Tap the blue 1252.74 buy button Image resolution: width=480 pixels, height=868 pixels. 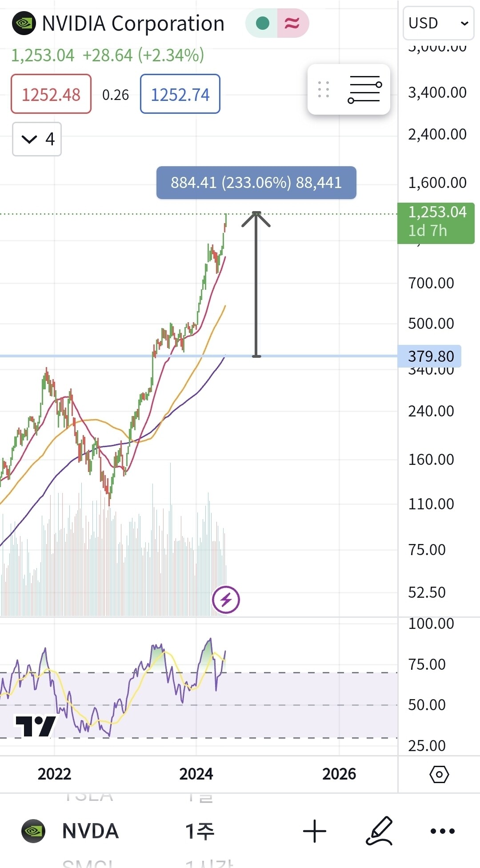click(180, 94)
